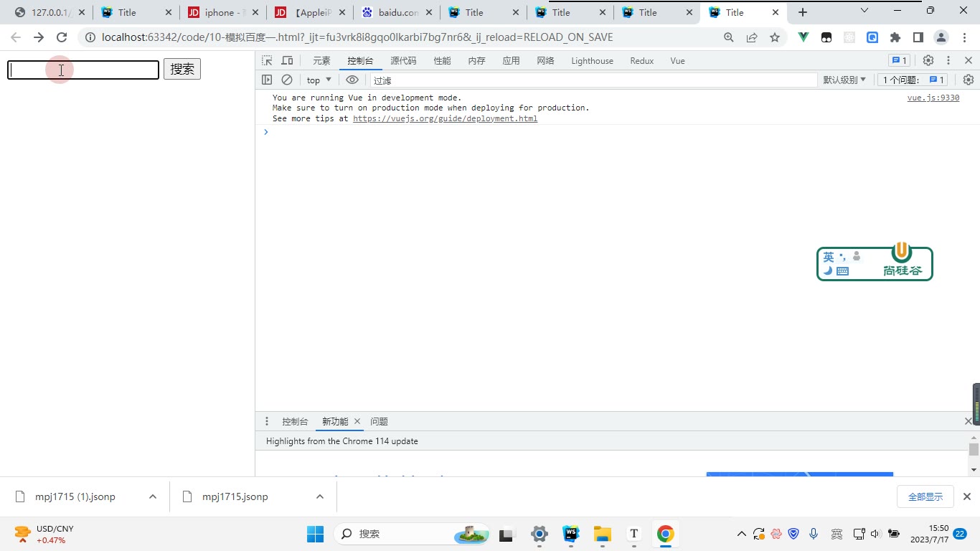Select the 问题 drawer tab
980x551 pixels.
click(x=379, y=422)
